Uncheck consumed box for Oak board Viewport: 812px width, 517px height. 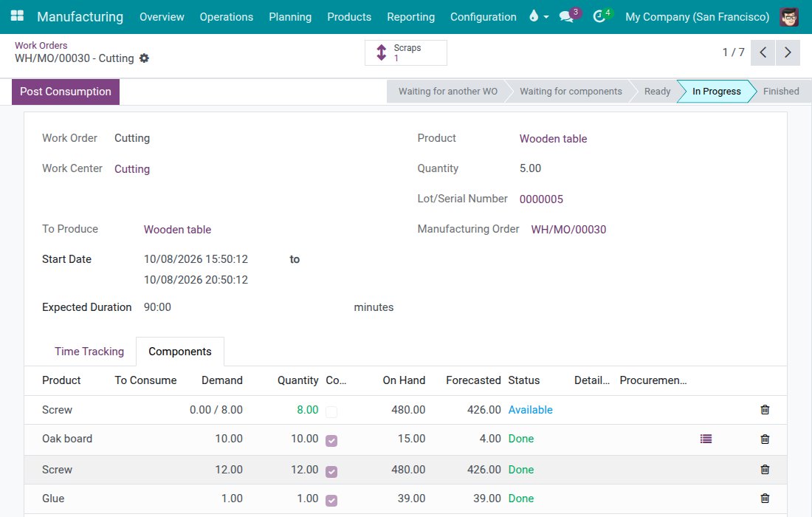click(331, 441)
